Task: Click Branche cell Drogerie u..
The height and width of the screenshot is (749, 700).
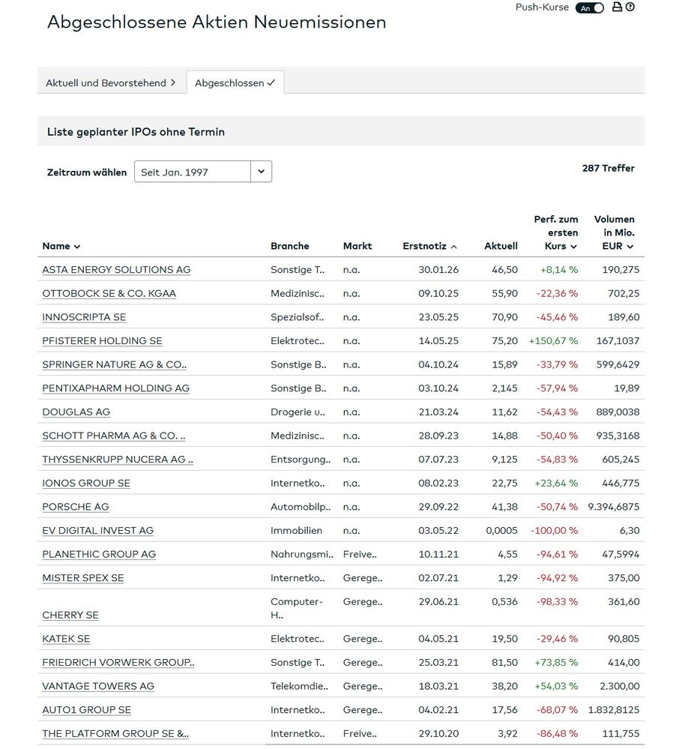Action: click(298, 412)
